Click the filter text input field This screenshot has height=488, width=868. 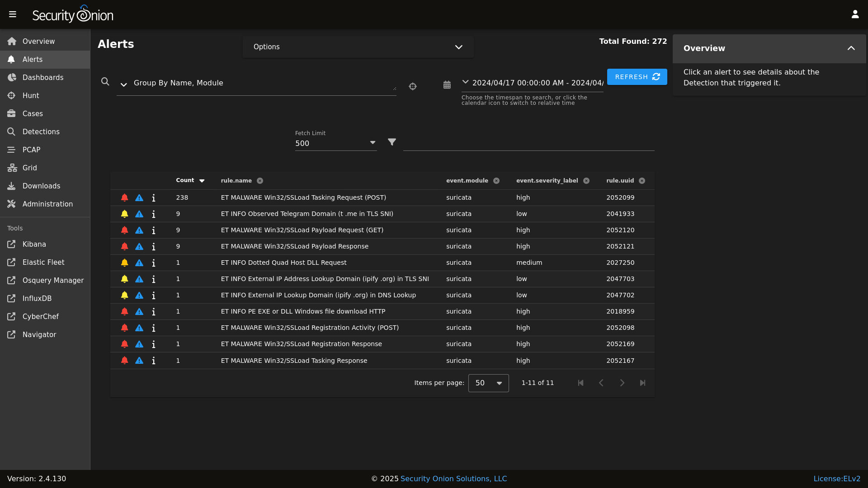click(x=528, y=143)
